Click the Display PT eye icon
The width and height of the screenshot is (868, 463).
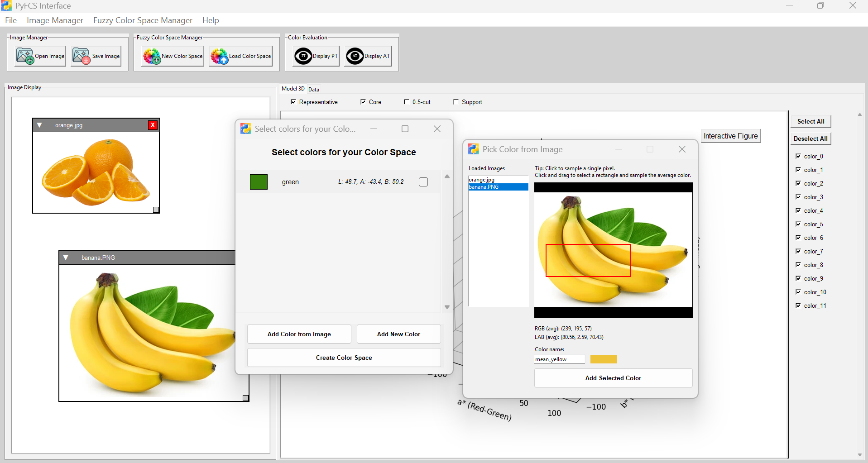pos(303,56)
